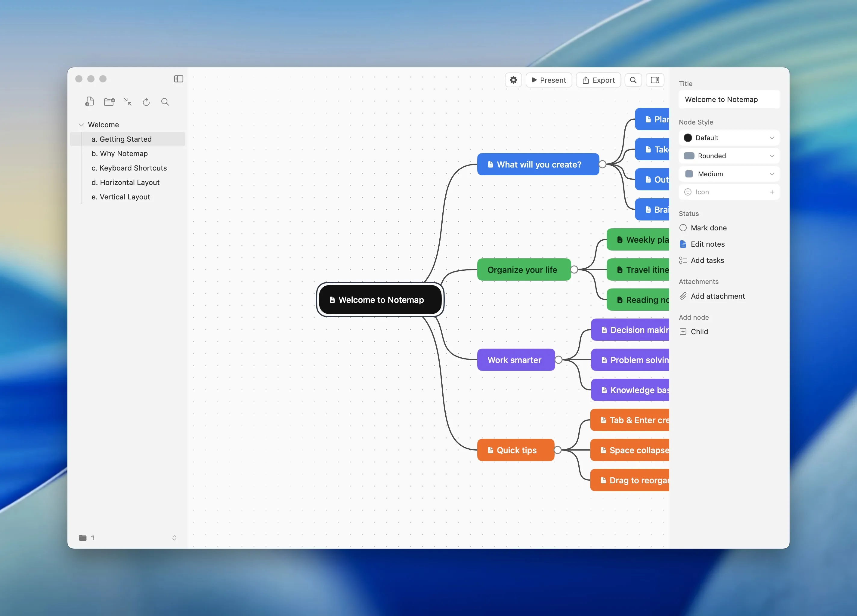
Task: Open the sidebar search magnifier icon
Action: (165, 102)
